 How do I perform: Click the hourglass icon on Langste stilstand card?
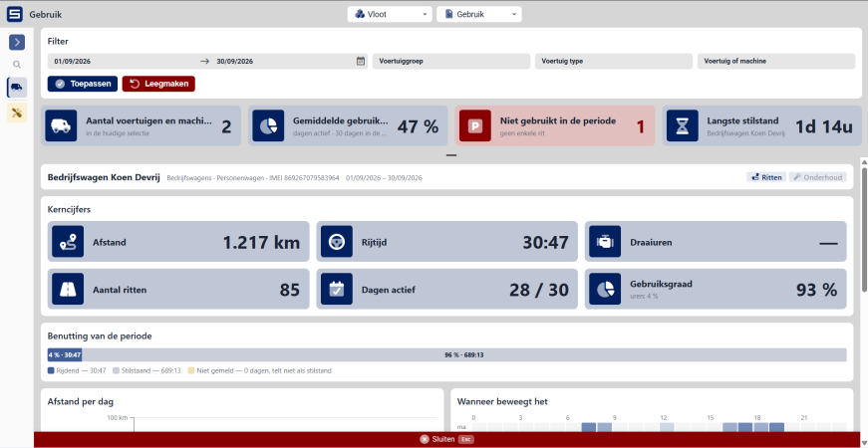(682, 126)
